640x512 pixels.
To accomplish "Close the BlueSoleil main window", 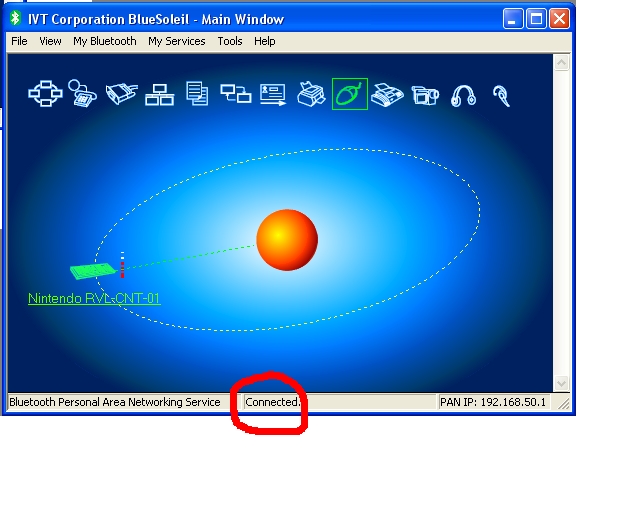I will point(560,19).
